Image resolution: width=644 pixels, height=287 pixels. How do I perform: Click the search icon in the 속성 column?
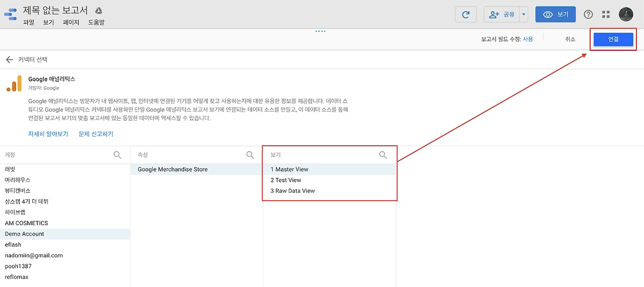coord(250,155)
